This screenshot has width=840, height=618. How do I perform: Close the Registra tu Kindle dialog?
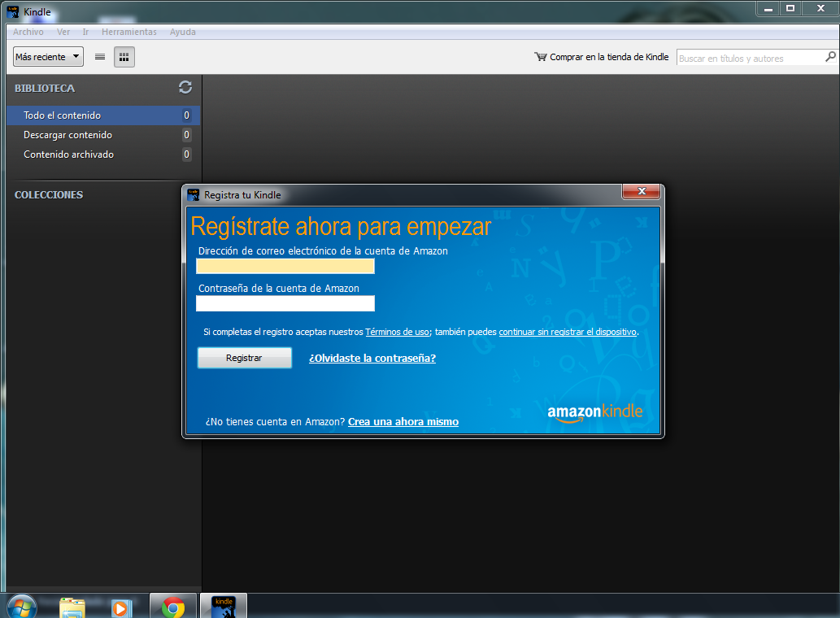(x=642, y=191)
